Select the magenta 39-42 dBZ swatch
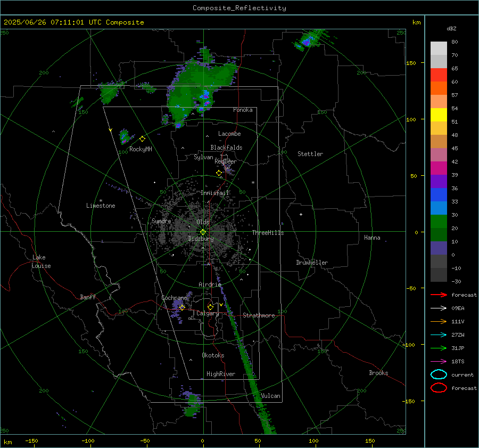This screenshot has width=479, height=448. [439, 168]
